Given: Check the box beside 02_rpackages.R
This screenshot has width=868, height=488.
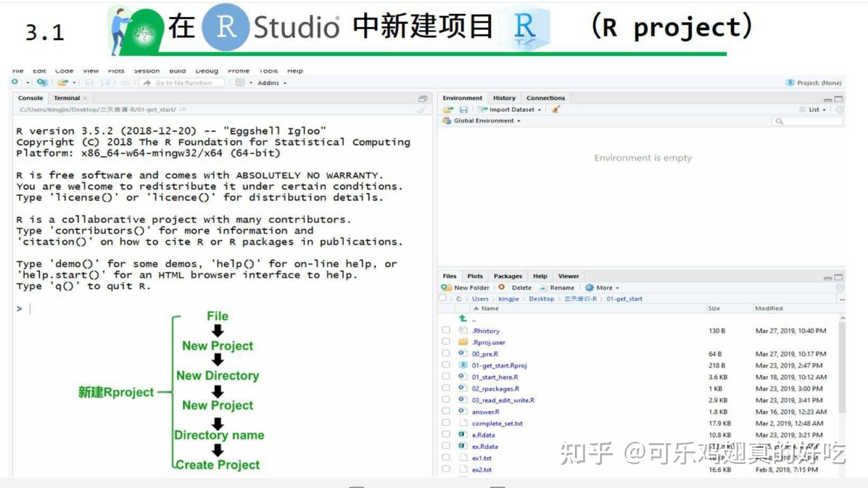Looking at the screenshot, I should [446, 388].
